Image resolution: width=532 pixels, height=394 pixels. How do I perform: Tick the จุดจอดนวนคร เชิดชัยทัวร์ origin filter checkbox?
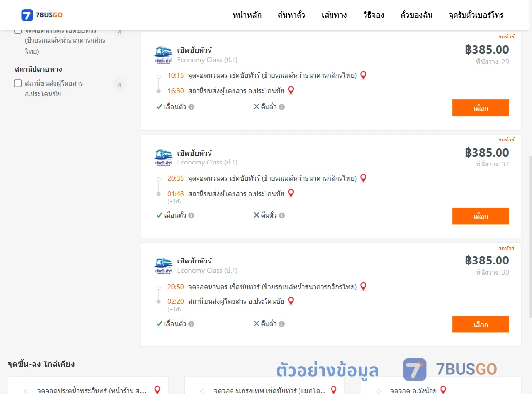(x=18, y=31)
